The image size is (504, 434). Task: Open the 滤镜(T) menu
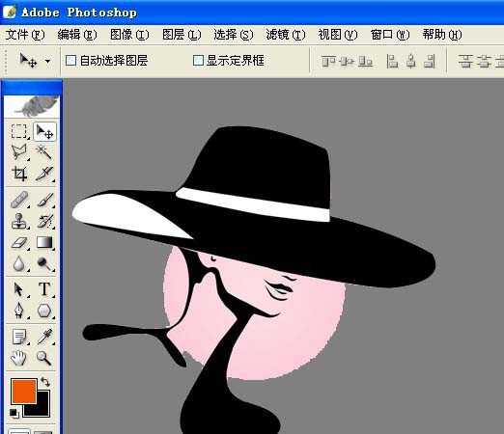coord(286,35)
